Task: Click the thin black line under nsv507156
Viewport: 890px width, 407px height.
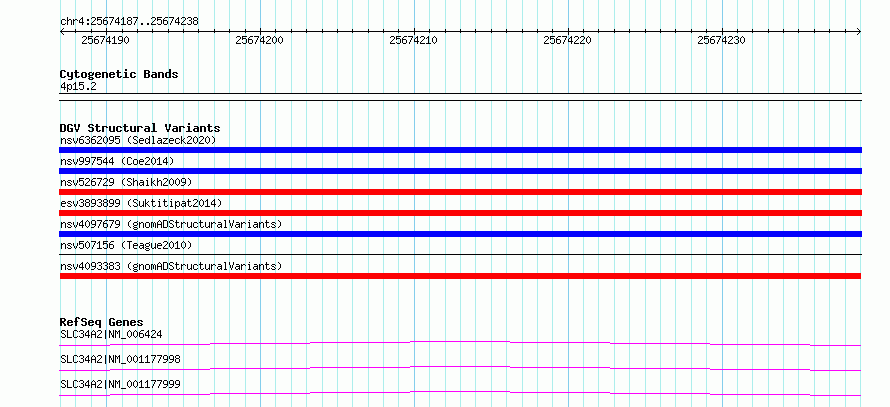Action: [460, 255]
